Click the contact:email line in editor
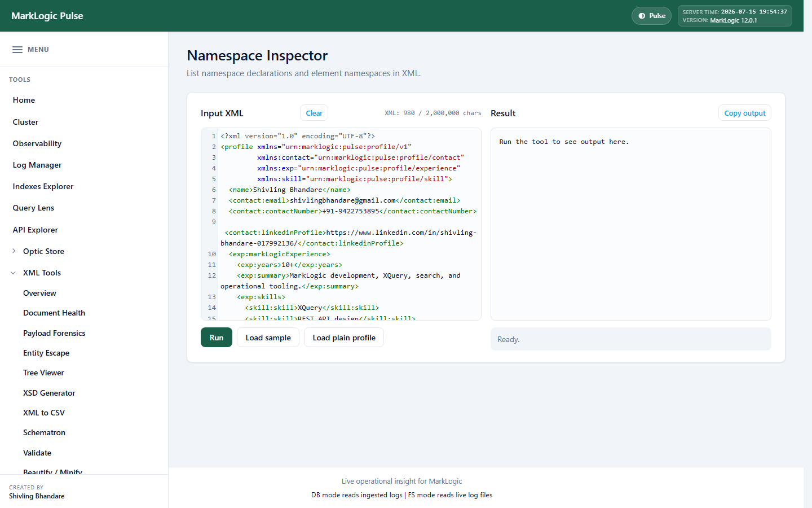The image size is (812, 508). [x=345, y=200]
